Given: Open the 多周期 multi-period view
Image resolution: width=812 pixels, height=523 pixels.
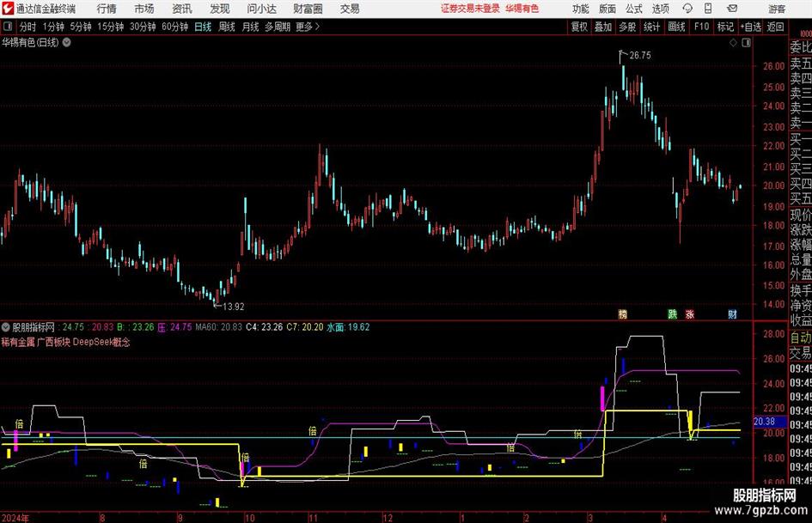Looking at the screenshot, I should coord(278,27).
